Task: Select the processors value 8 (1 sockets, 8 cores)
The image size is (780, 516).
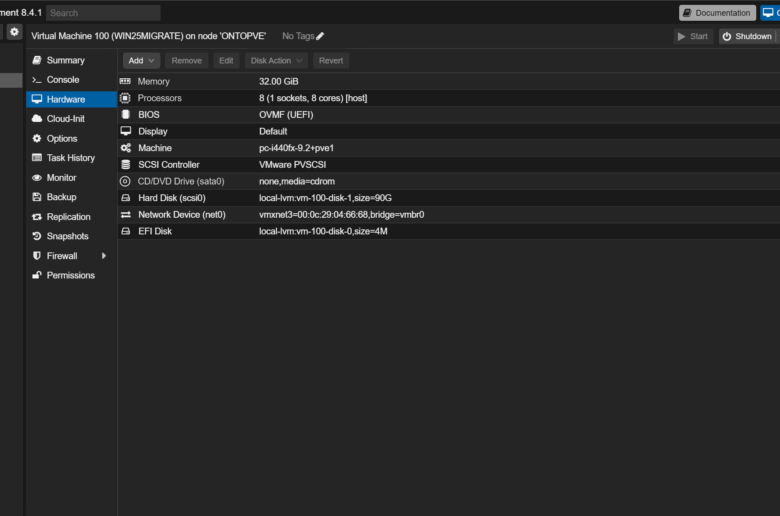Action: 313,98
